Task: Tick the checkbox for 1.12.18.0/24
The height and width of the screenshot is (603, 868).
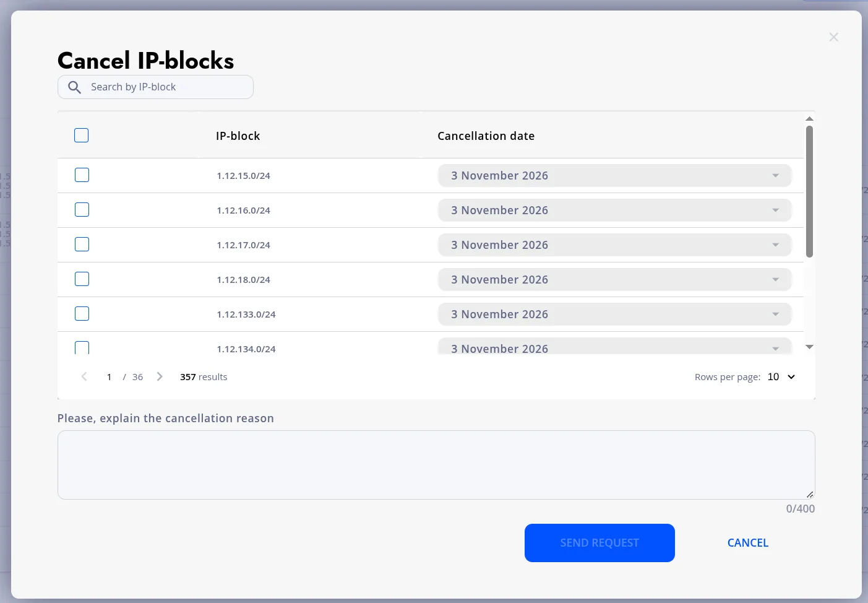Action: point(82,279)
